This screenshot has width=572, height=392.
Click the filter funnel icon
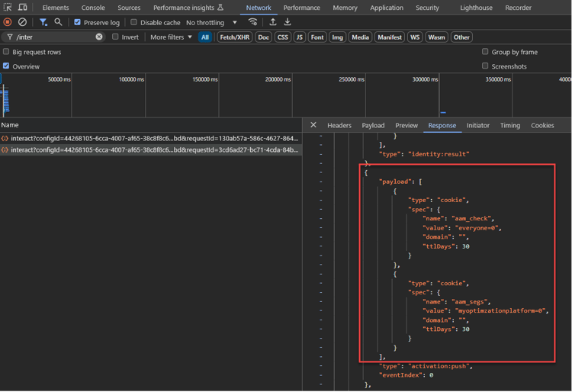pos(43,22)
